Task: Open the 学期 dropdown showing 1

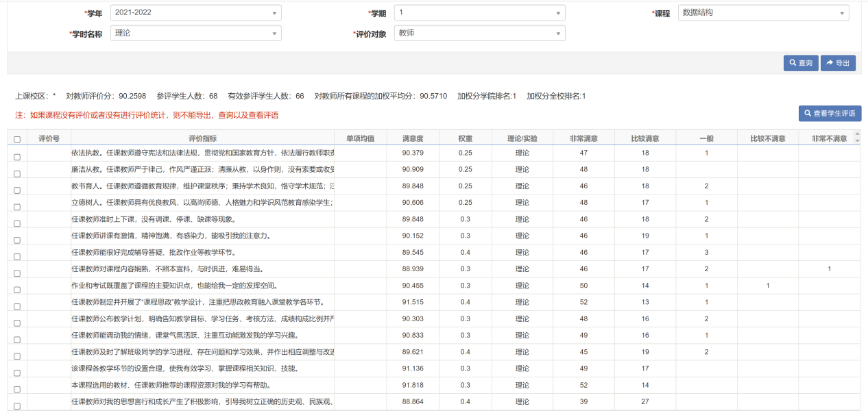Action: click(x=480, y=13)
